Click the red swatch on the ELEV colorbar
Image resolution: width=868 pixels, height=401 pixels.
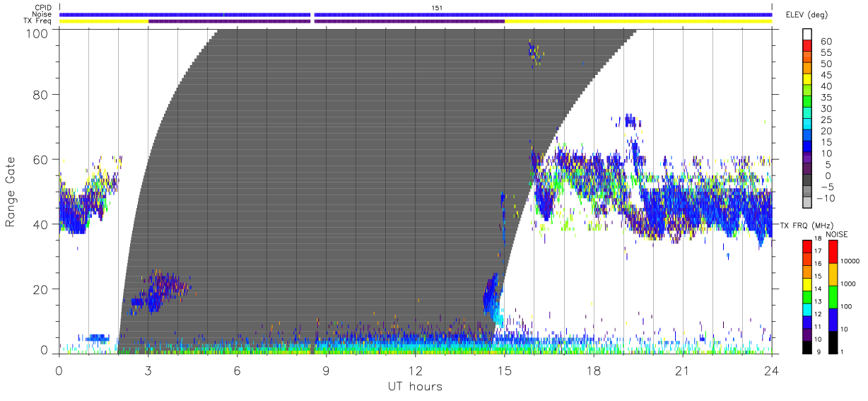(x=807, y=47)
